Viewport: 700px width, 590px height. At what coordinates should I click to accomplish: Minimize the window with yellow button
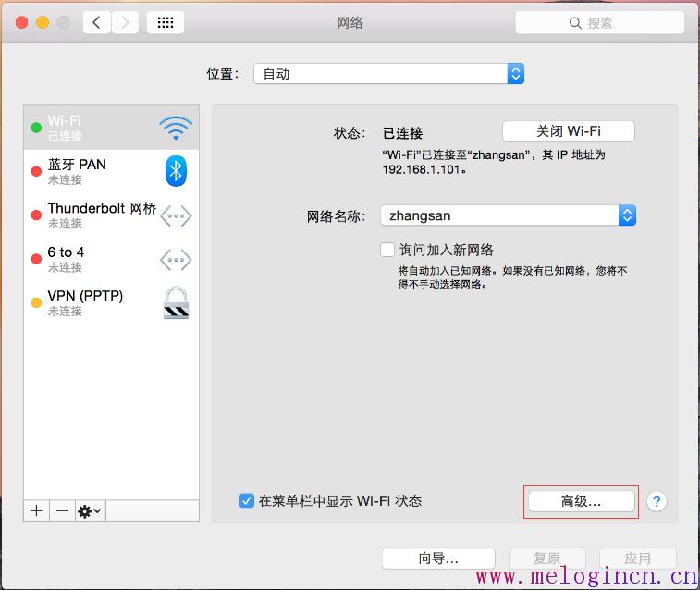(43, 22)
